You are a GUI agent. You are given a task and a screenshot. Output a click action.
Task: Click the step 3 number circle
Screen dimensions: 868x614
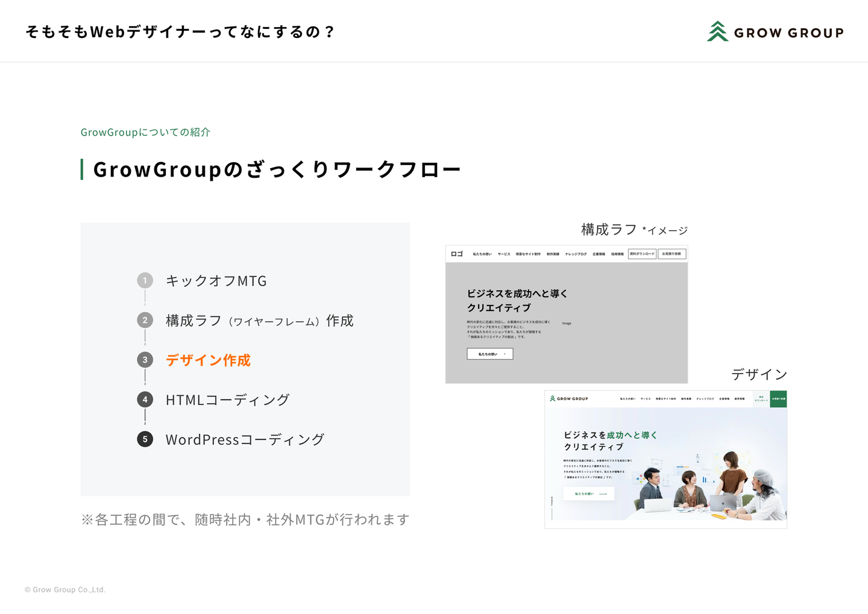coord(145,360)
